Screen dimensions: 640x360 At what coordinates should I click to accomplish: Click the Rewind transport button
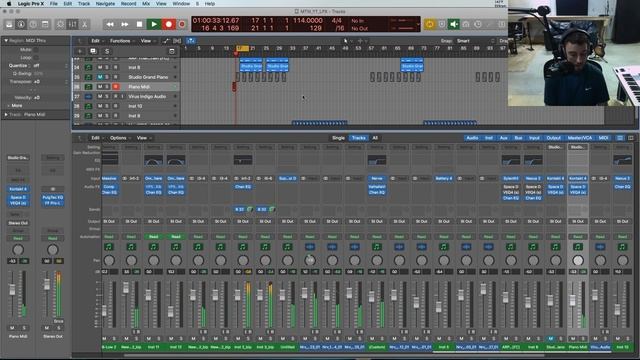tap(110, 24)
